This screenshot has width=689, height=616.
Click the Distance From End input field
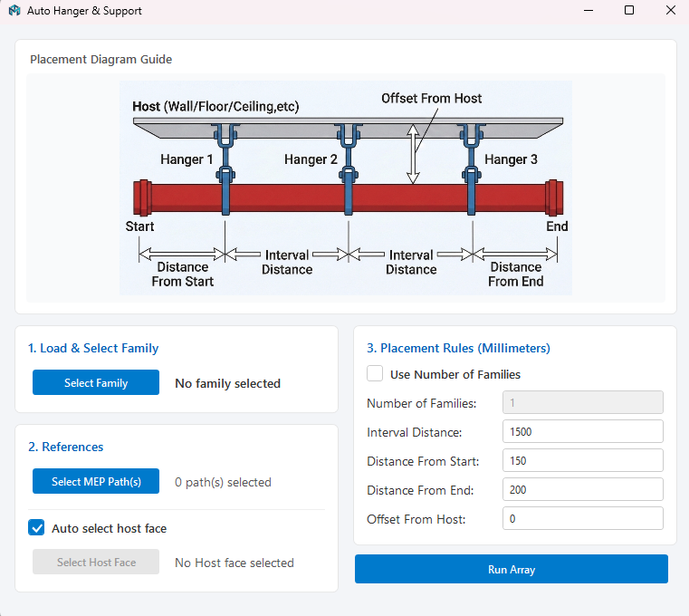tap(583, 489)
